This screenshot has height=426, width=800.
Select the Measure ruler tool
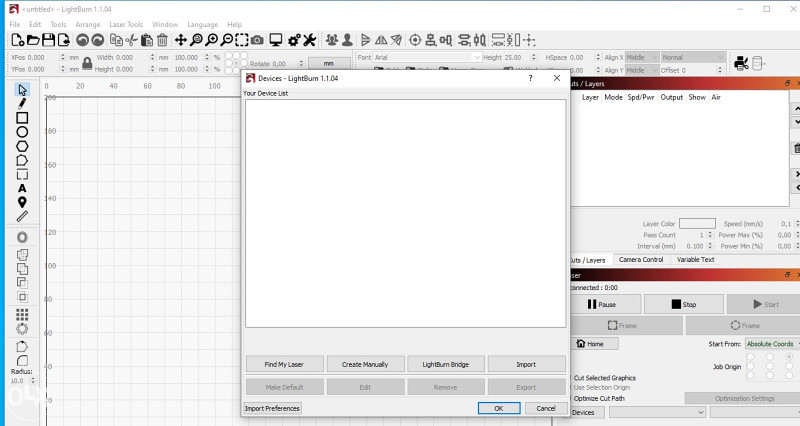[22, 217]
